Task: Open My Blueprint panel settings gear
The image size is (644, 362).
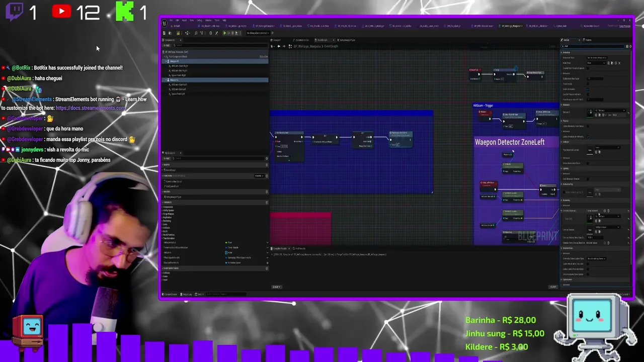Action: point(267,158)
